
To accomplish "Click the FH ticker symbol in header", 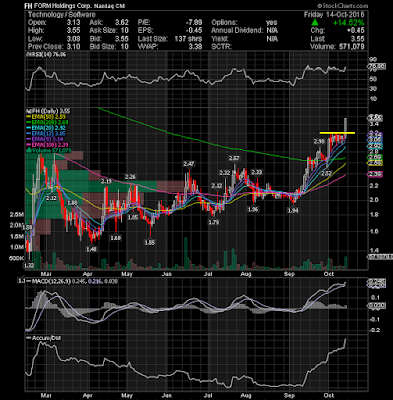I will coord(28,6).
